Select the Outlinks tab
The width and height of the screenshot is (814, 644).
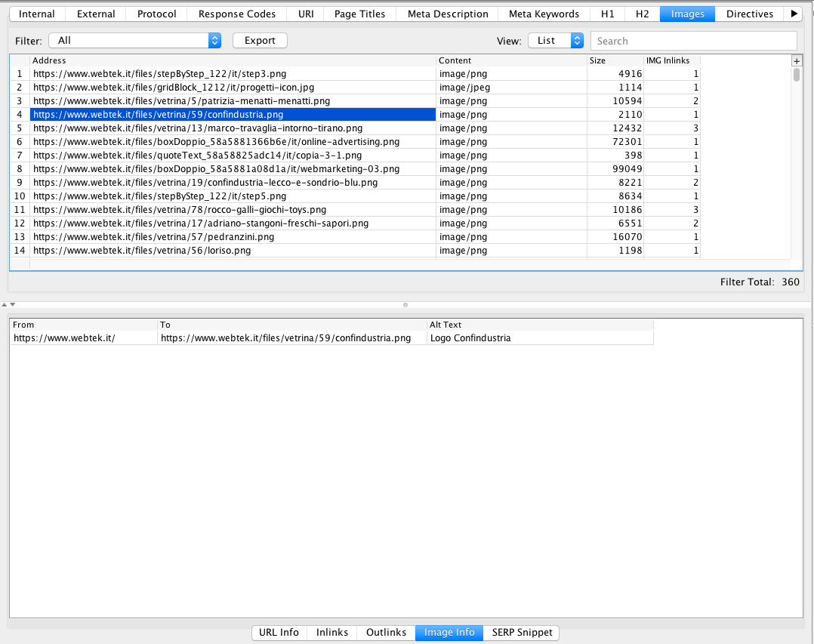(x=386, y=633)
